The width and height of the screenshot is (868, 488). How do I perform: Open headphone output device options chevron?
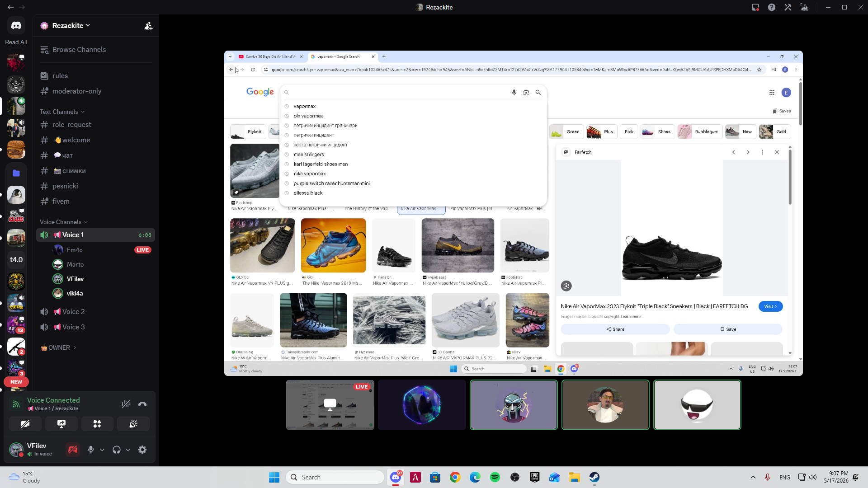128,450
